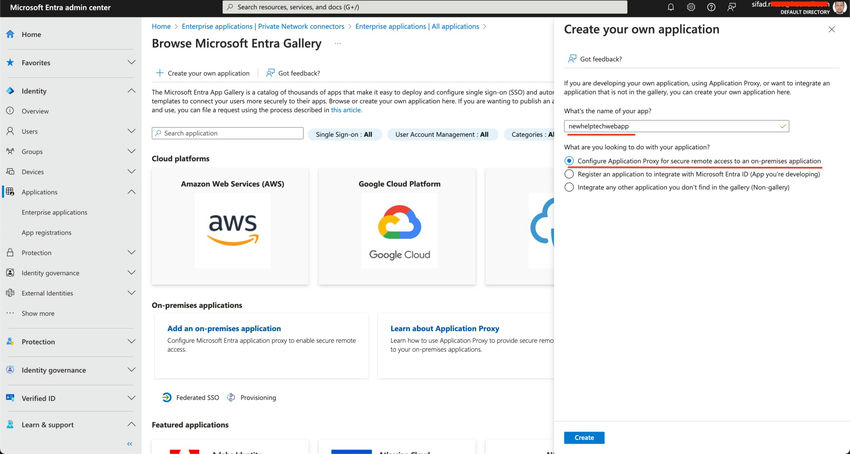The height and width of the screenshot is (454, 850).
Task: Open App registrations in sidebar
Action: click(47, 232)
